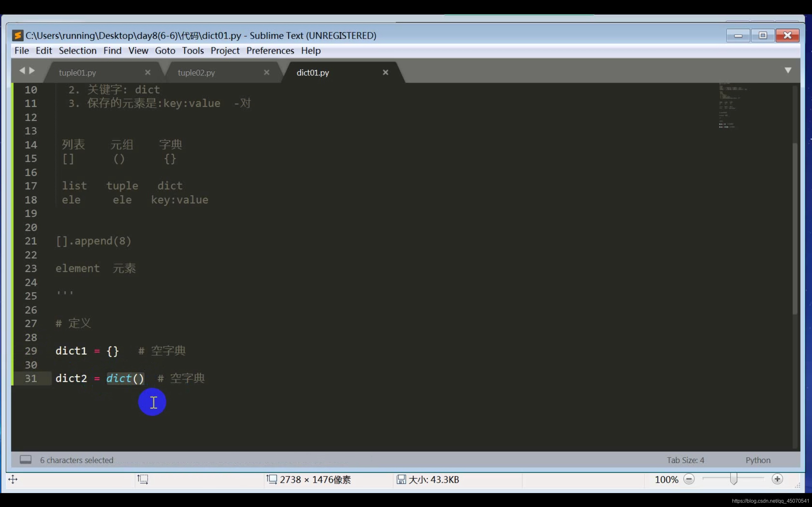Open the Tab Size: 4 selector
Screen dimensions: 812x507
click(685, 460)
